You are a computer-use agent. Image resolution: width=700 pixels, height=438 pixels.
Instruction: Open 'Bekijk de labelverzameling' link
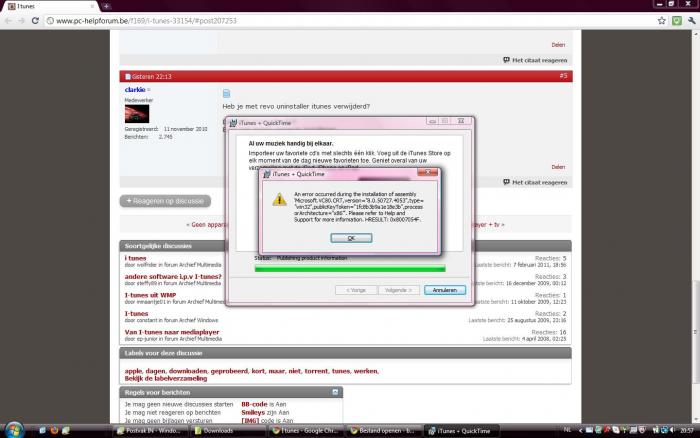[x=166, y=379]
